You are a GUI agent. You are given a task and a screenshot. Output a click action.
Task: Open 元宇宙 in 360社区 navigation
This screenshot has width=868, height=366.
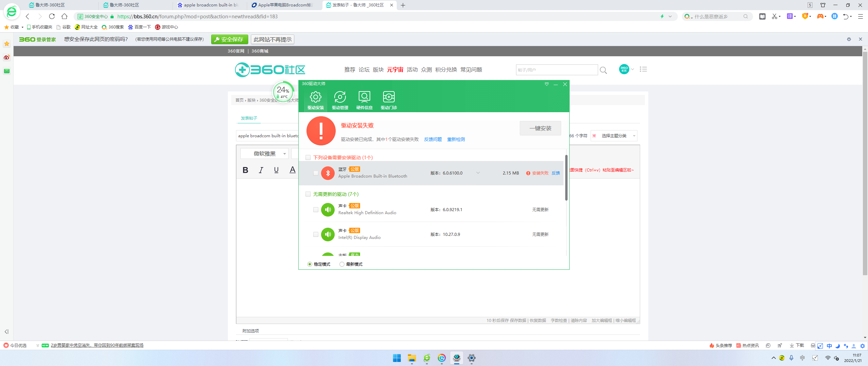coord(395,70)
